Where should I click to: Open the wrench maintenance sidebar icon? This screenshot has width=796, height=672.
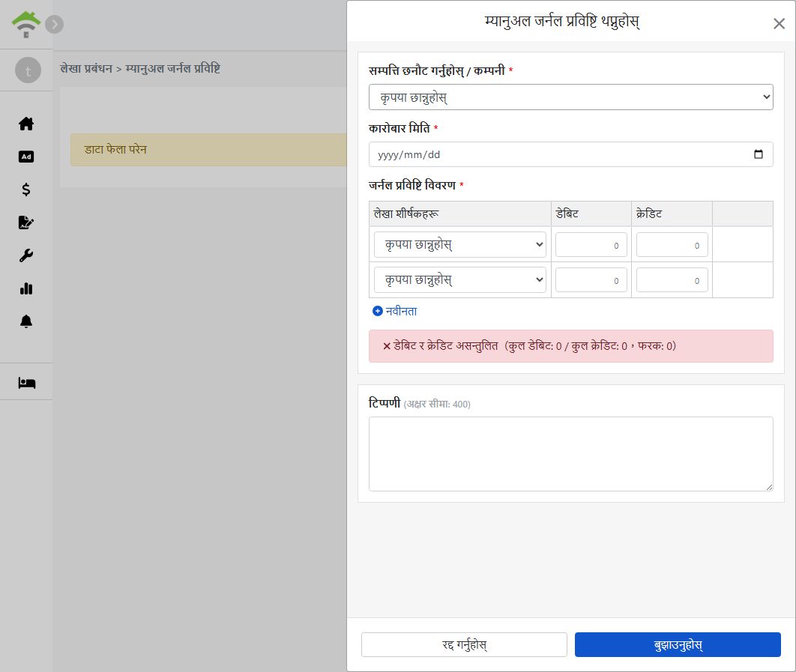pyautogui.click(x=26, y=255)
